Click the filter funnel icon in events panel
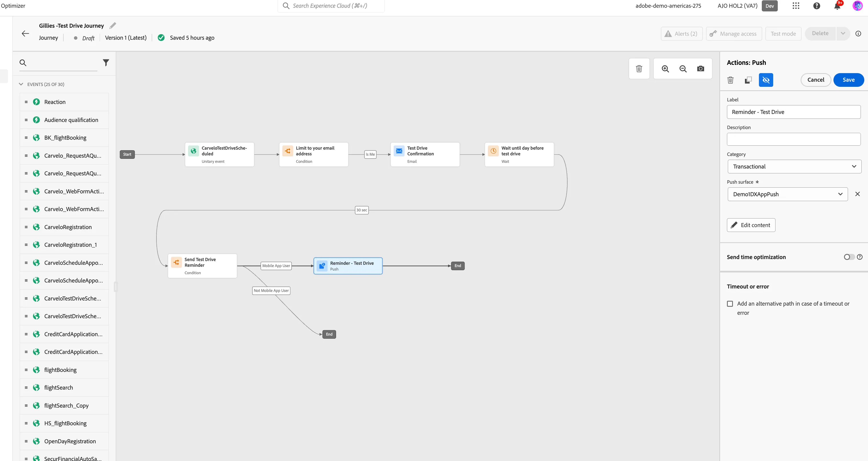Viewport: 868px width, 461px height. point(106,63)
